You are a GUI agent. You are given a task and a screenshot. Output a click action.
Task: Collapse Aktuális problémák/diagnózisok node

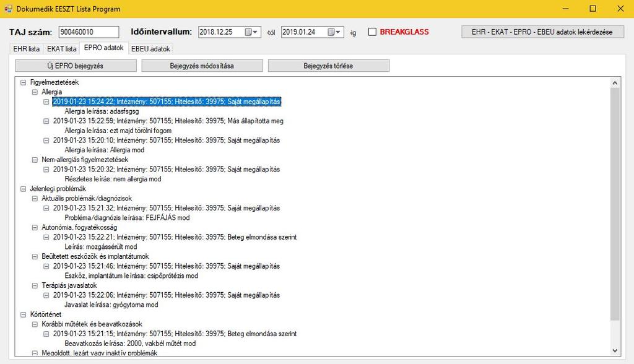coord(35,198)
